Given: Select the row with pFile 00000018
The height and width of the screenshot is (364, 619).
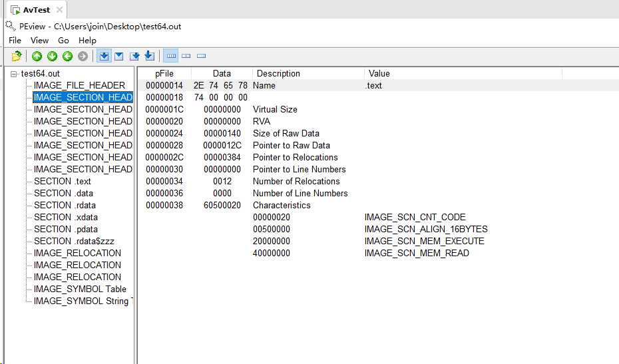Looking at the screenshot, I should coord(379,97).
